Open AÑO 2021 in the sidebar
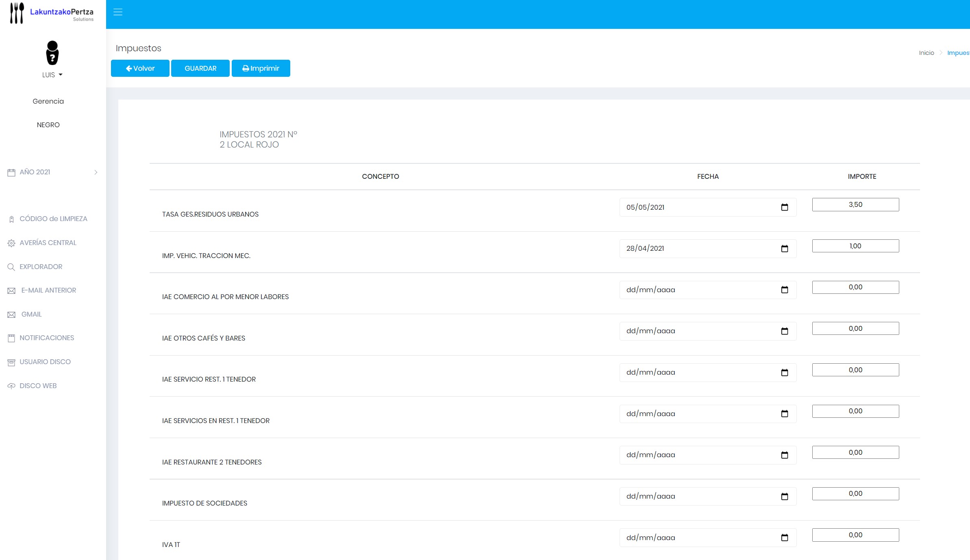Screen dimensions: 970x560 [x=35, y=172]
